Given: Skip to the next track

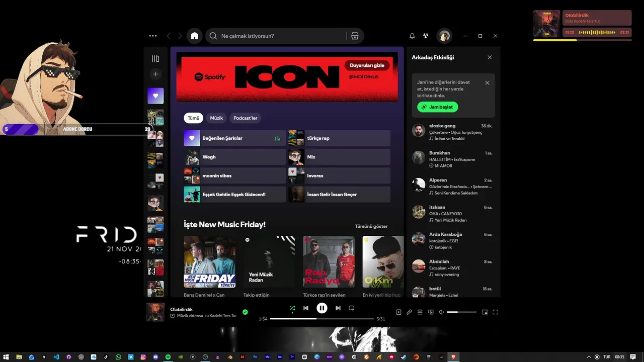Looking at the screenshot, I should (338, 308).
